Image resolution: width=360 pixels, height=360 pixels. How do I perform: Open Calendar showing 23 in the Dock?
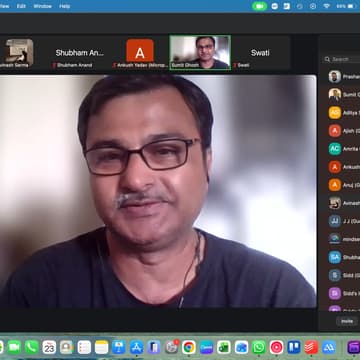pyautogui.click(x=49, y=347)
